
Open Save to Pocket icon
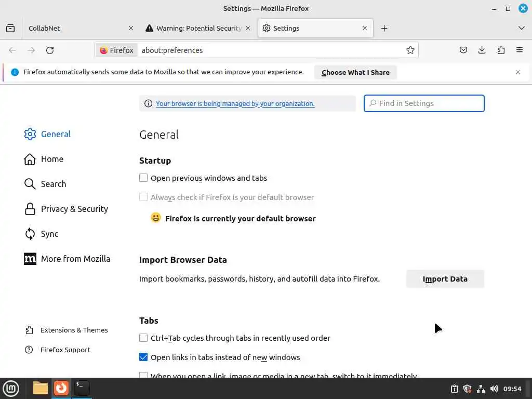[x=463, y=50]
